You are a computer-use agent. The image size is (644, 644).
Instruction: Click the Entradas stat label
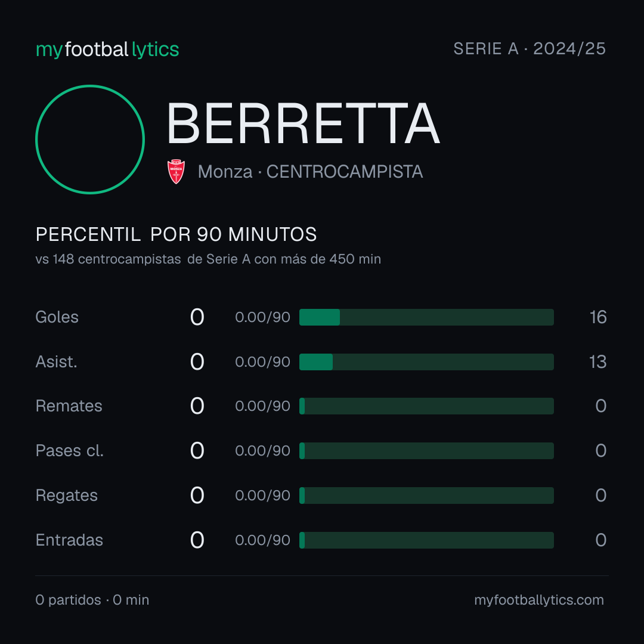coord(69,540)
